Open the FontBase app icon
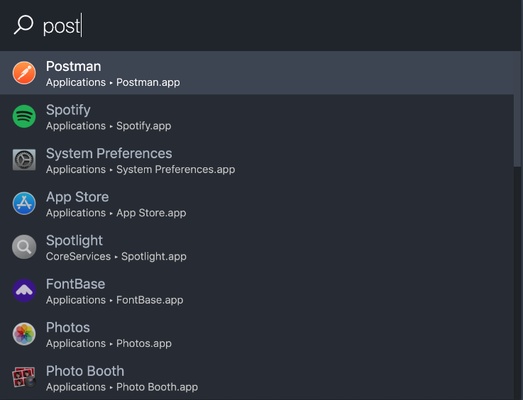This screenshot has width=523, height=400. click(x=24, y=291)
